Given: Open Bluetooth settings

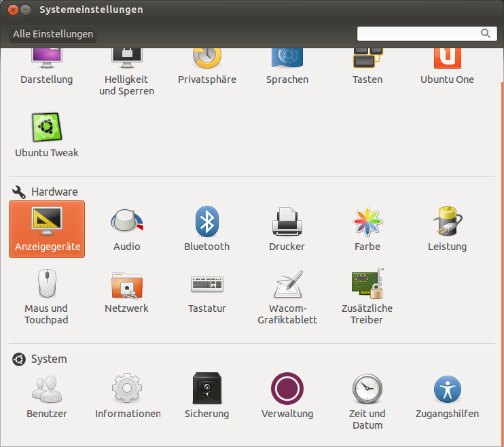Looking at the screenshot, I should 207,229.
